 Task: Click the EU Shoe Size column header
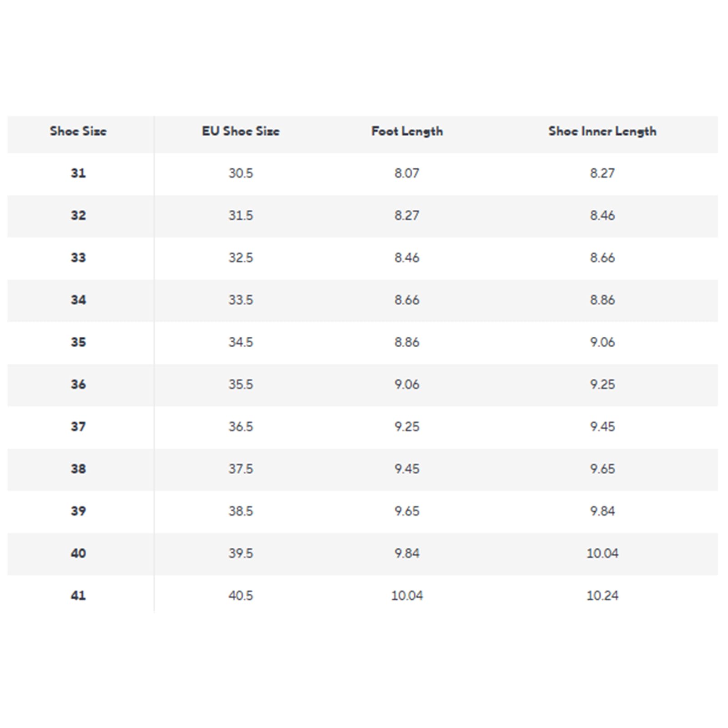241,131
